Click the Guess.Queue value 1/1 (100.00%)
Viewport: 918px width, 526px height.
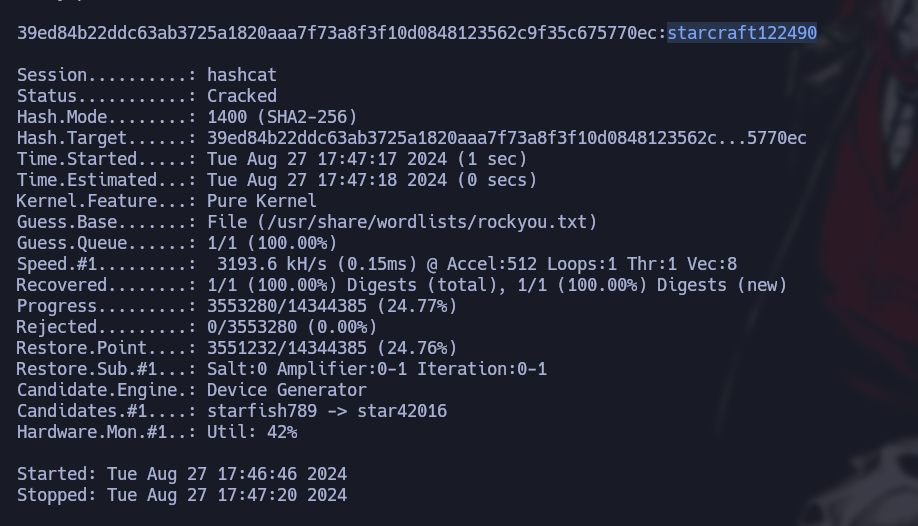(x=272, y=243)
